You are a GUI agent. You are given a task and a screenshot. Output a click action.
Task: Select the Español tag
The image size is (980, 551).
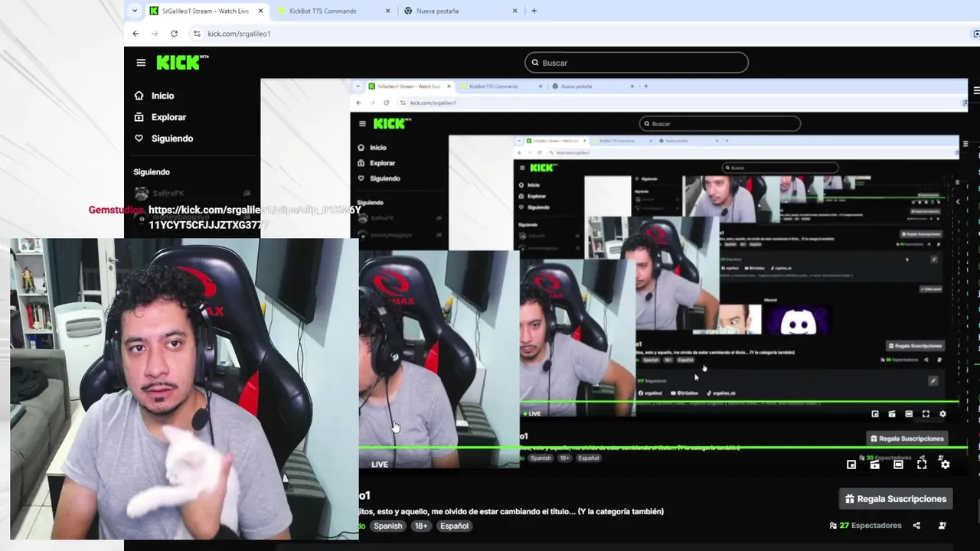[x=454, y=526]
